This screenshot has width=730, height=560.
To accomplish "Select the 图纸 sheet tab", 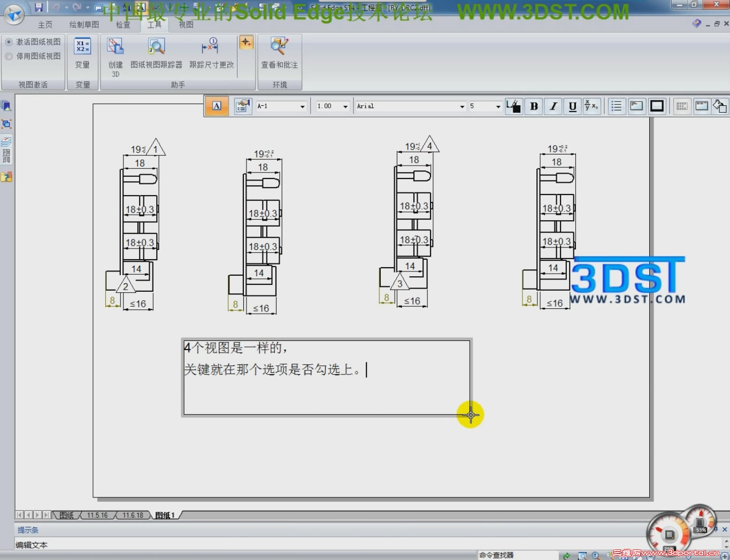I will click(67, 515).
